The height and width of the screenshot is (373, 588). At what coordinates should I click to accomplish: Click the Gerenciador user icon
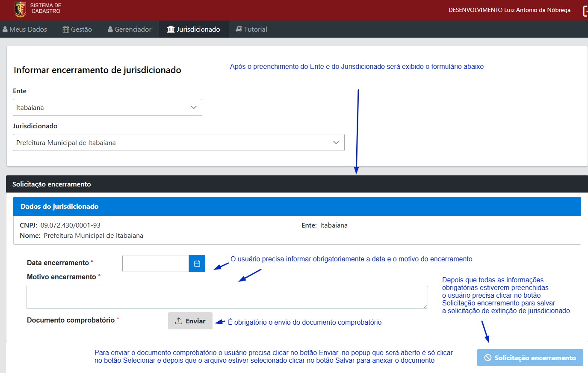click(110, 29)
